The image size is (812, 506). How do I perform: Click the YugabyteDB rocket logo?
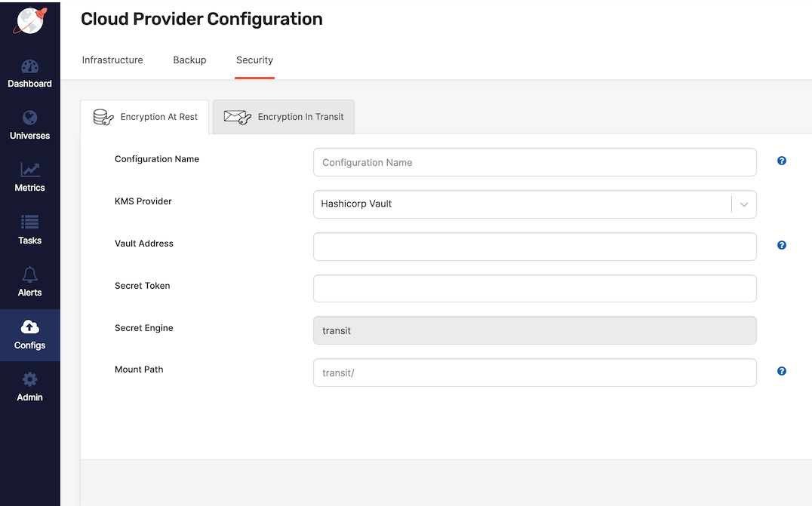point(29,20)
